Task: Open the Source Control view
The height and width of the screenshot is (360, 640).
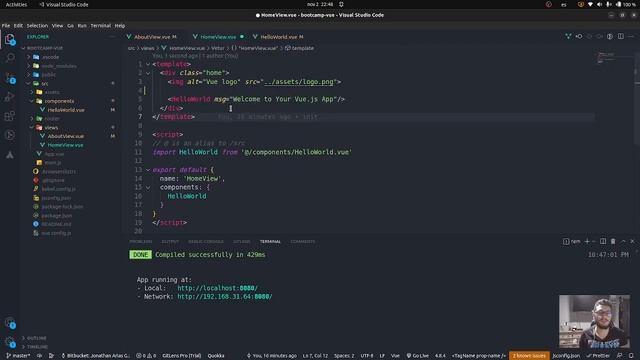Action: tap(10, 78)
